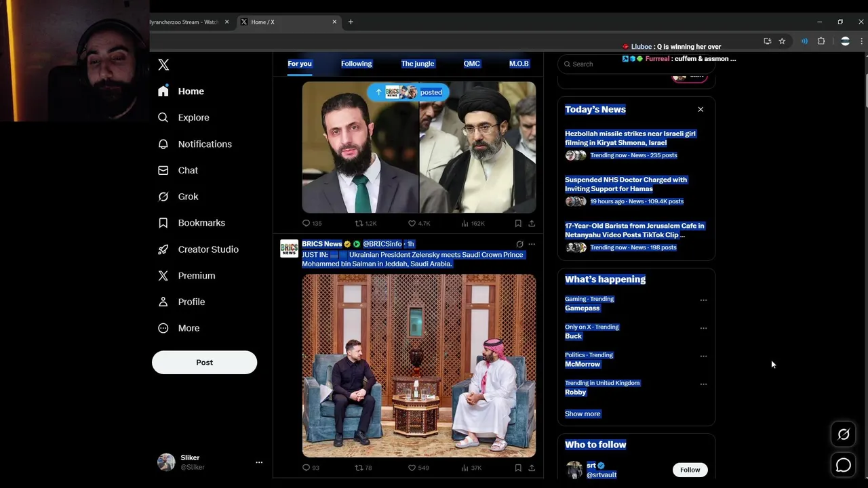Viewport: 868px width, 488px height.
Task: Open the Suspended NHS Doctor news story
Action: tap(626, 184)
